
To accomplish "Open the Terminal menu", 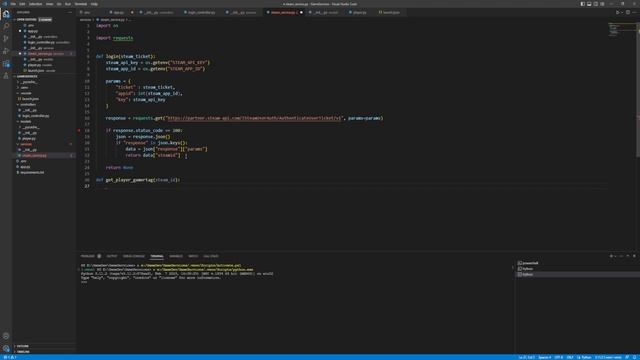I will click(x=80, y=4).
